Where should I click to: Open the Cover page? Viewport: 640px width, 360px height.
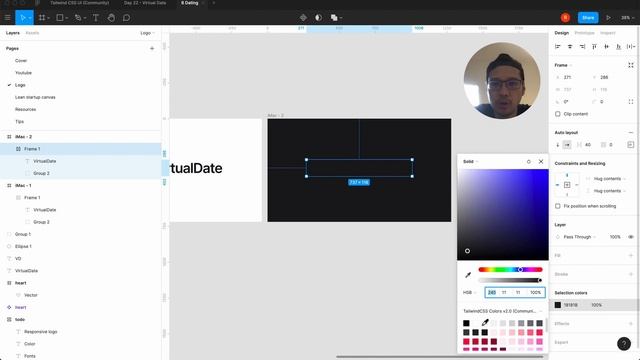21,61
